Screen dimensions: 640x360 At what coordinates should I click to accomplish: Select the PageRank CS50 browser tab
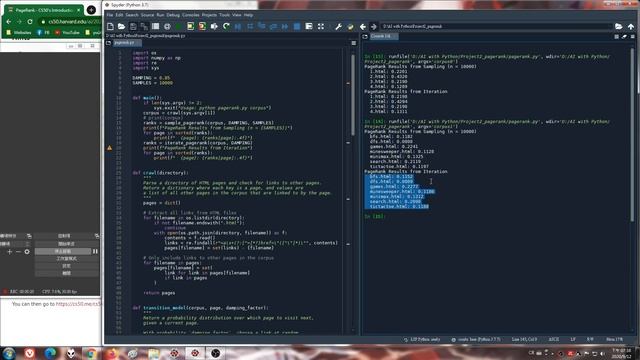pyautogui.click(x=44, y=10)
